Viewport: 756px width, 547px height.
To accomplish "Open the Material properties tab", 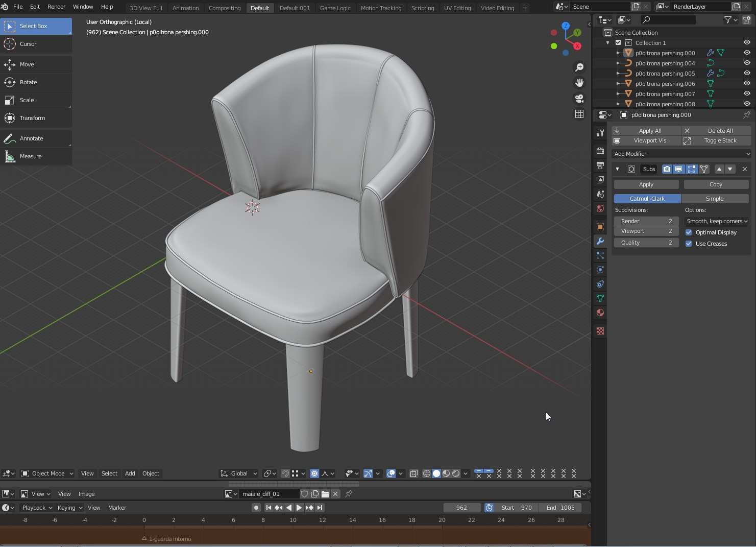I will point(600,313).
